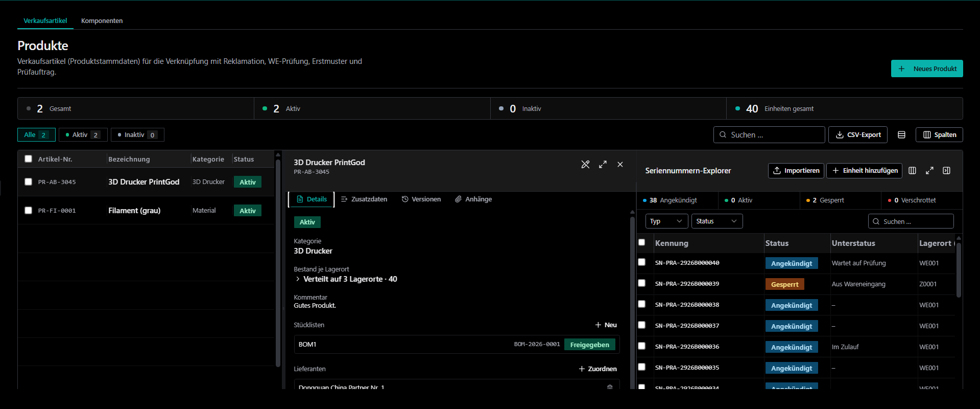Select the Filament (grau) product row

[x=146, y=211]
